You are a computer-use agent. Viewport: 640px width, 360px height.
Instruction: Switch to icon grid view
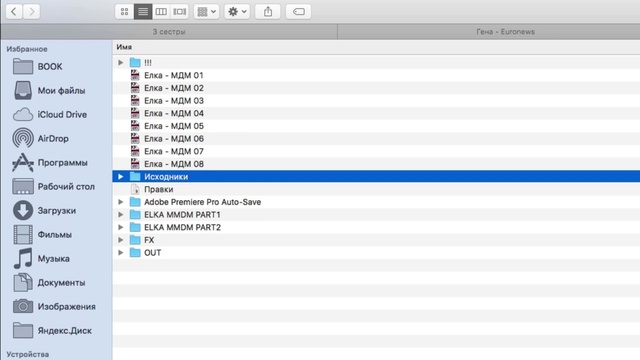124,11
